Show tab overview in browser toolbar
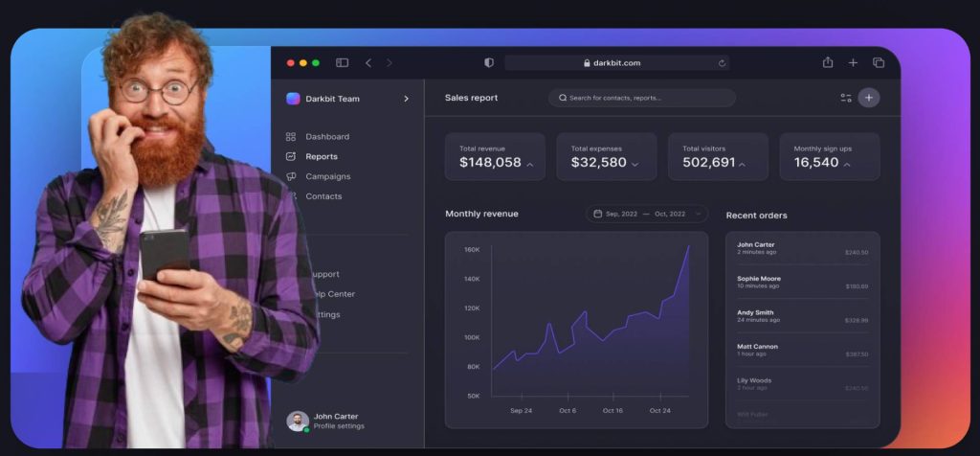The width and height of the screenshot is (980, 456). pyautogui.click(x=879, y=63)
